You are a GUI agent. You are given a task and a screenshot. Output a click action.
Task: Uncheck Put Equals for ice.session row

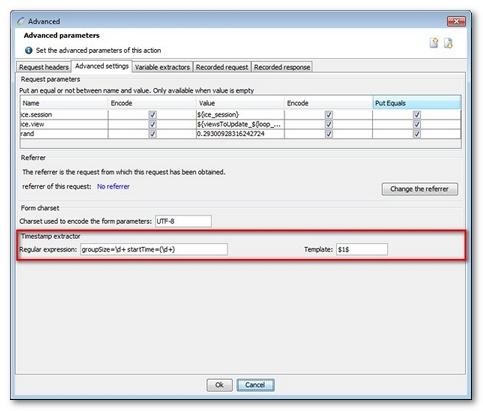pyautogui.click(x=417, y=115)
